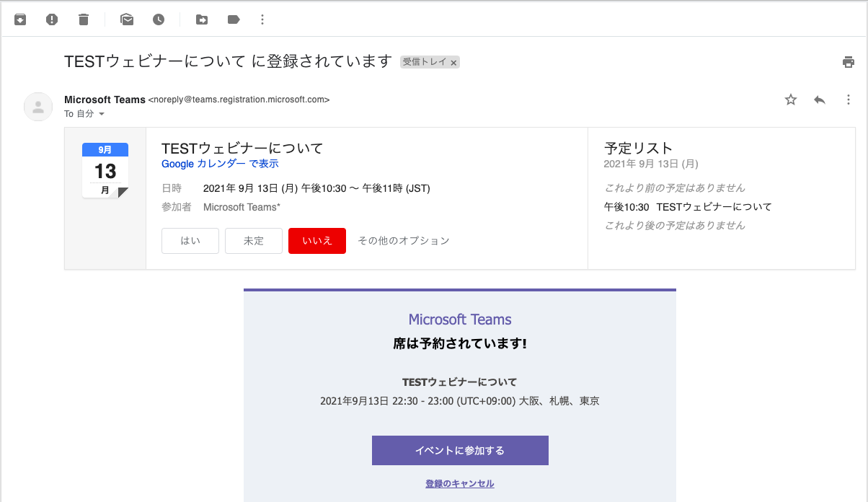868x502 pixels.
Task: Print the email using the printer icon
Action: pyautogui.click(x=849, y=62)
